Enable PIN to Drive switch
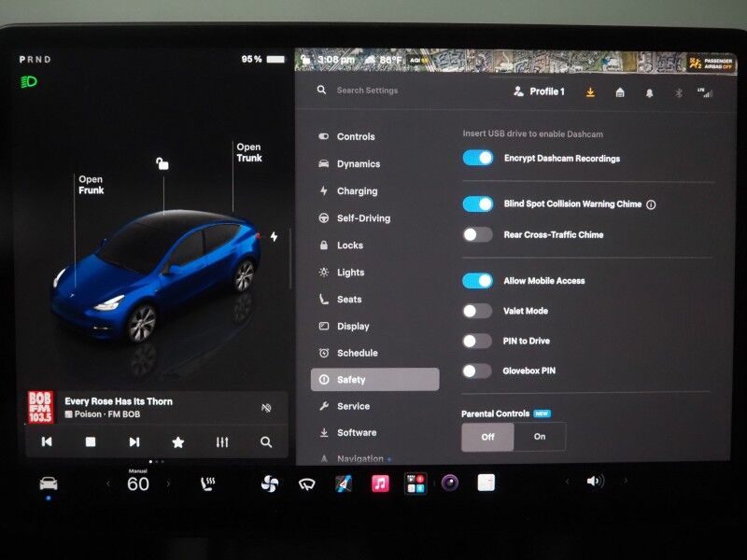The image size is (747, 560). (477, 341)
